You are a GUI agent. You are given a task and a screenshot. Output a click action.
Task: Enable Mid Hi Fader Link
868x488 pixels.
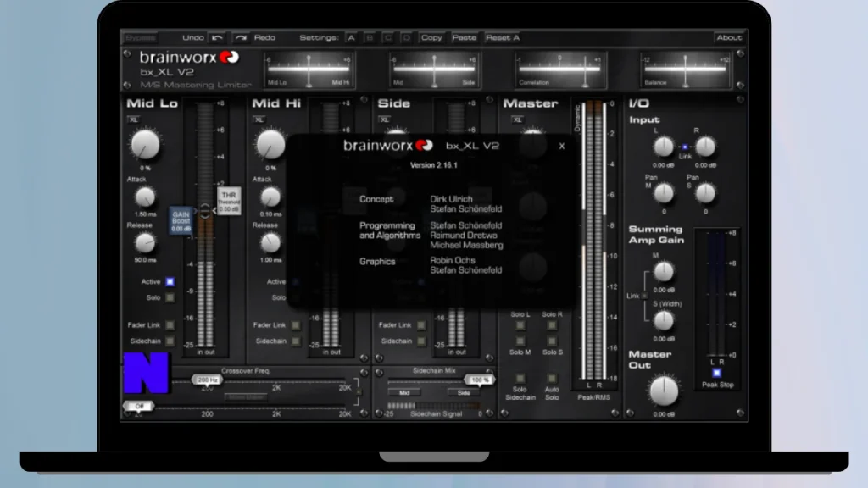pyautogui.click(x=296, y=325)
